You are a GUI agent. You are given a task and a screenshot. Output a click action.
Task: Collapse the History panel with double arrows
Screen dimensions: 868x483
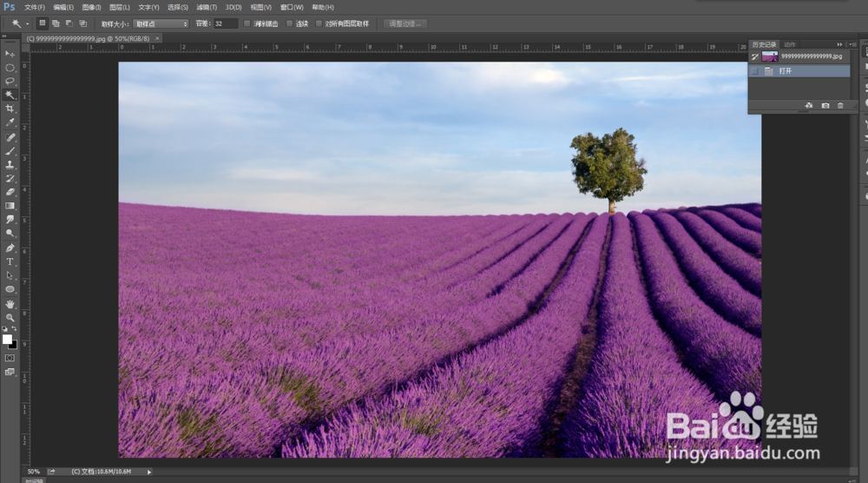coord(839,44)
